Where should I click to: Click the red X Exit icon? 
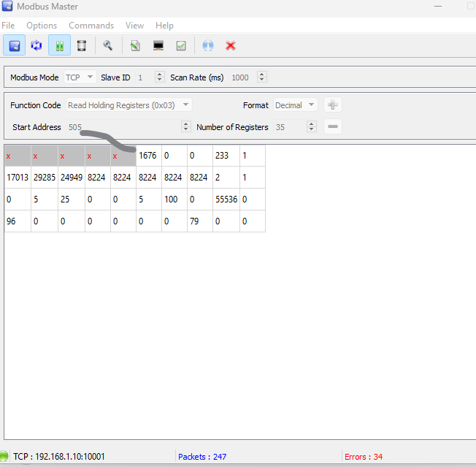231,45
